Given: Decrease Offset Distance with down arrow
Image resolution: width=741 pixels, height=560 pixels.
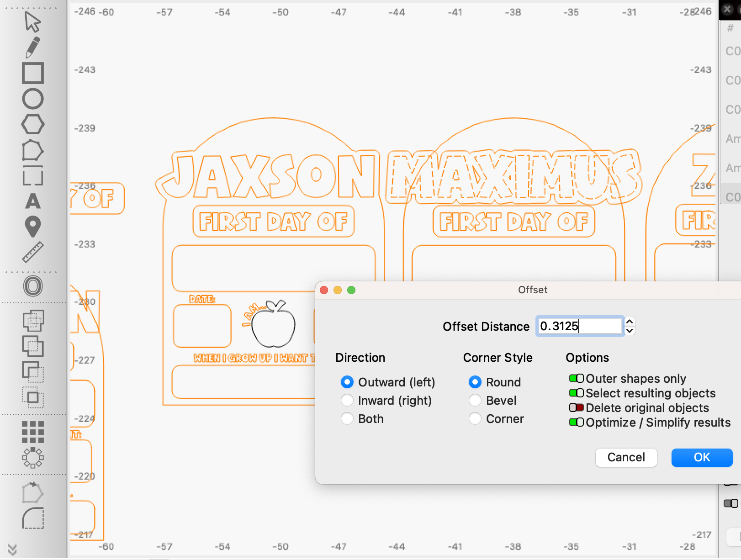Looking at the screenshot, I should [630, 331].
